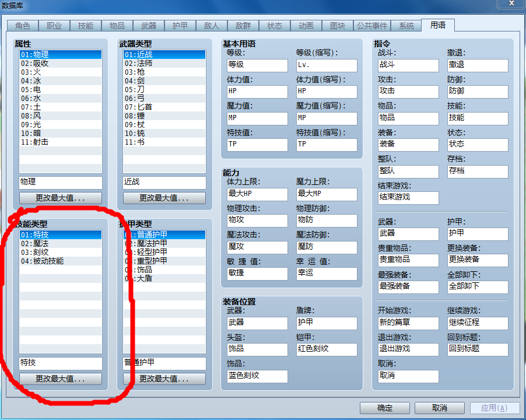Go to the 系统 tab
The width and height of the screenshot is (526, 420).
[x=406, y=26]
